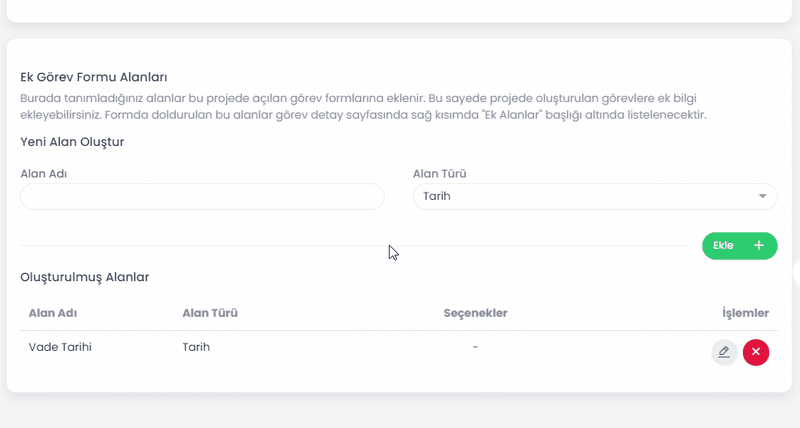Image resolution: width=800 pixels, height=428 pixels.
Task: Click the Ek Görev Formu Alanları heading
Action: point(93,77)
